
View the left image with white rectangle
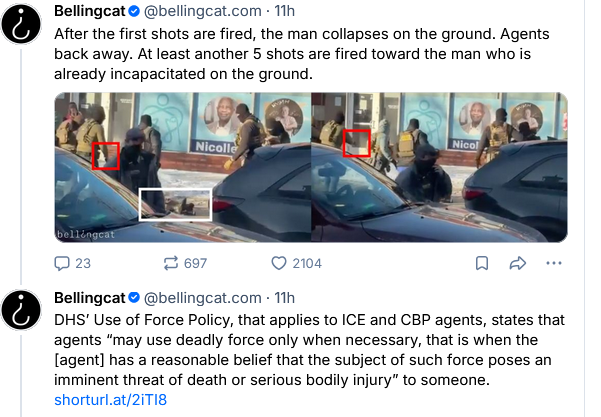(x=183, y=167)
